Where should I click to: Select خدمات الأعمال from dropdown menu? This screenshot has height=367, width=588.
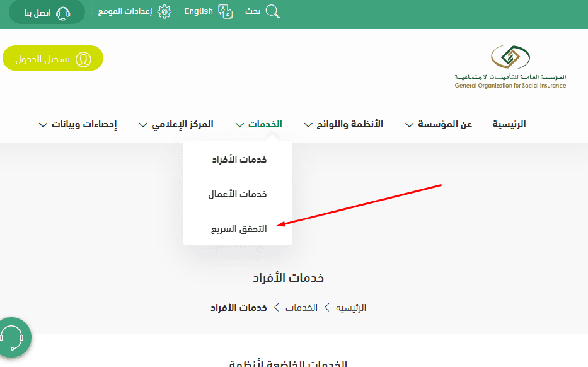tap(238, 194)
